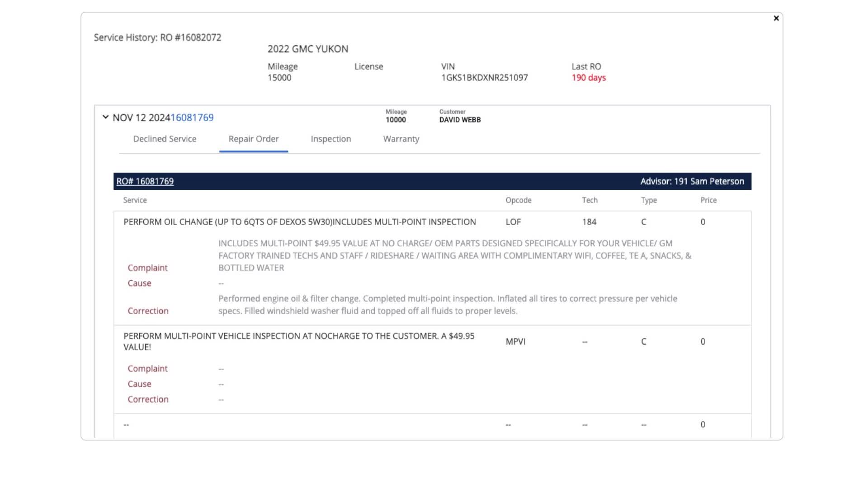Click the VIN number 1GKS1BKDXNR251097
868x488 pixels.
(x=484, y=78)
